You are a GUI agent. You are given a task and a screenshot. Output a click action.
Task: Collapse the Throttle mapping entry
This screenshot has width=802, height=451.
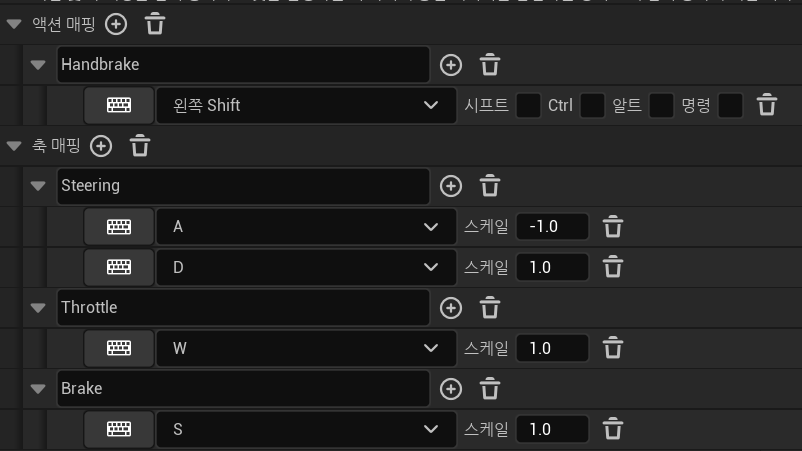click(x=38, y=307)
